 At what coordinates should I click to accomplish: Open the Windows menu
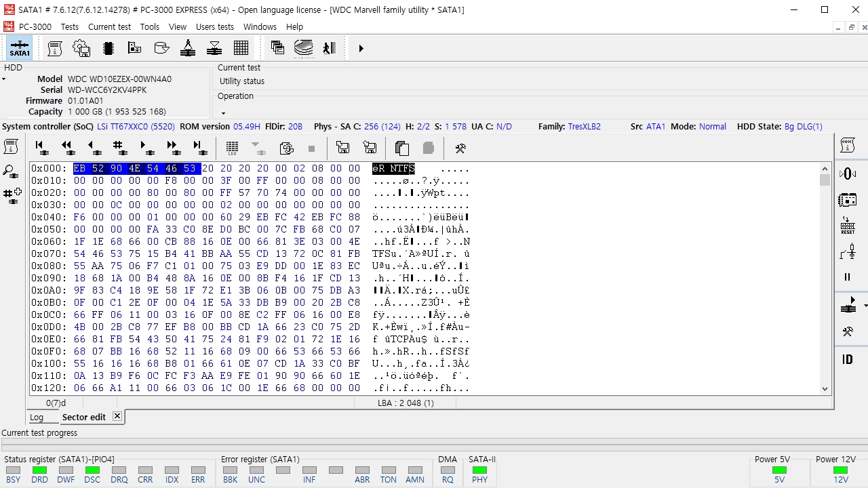coord(260,26)
